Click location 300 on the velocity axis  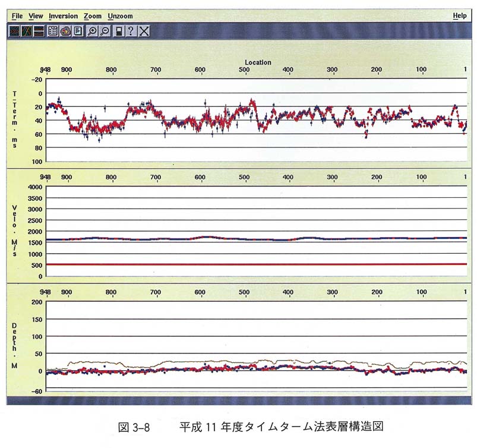point(332,177)
